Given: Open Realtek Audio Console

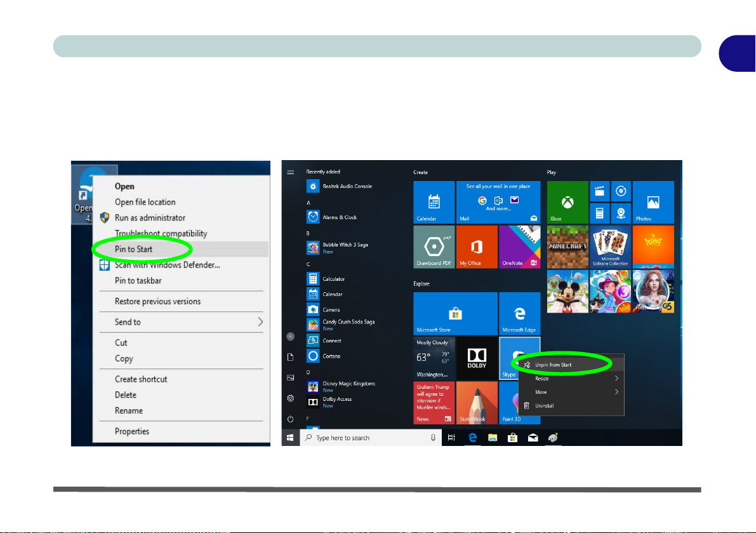Looking at the screenshot, I should tap(339, 186).
